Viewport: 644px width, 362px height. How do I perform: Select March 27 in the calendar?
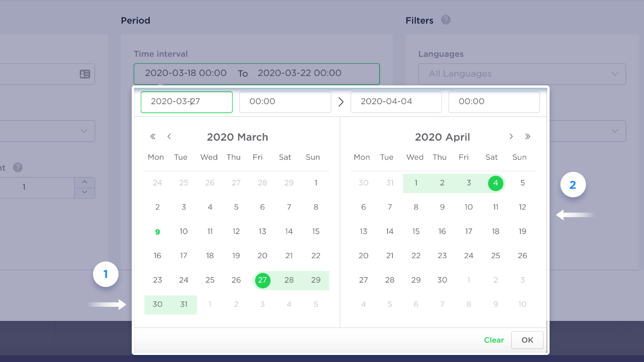coord(262,280)
